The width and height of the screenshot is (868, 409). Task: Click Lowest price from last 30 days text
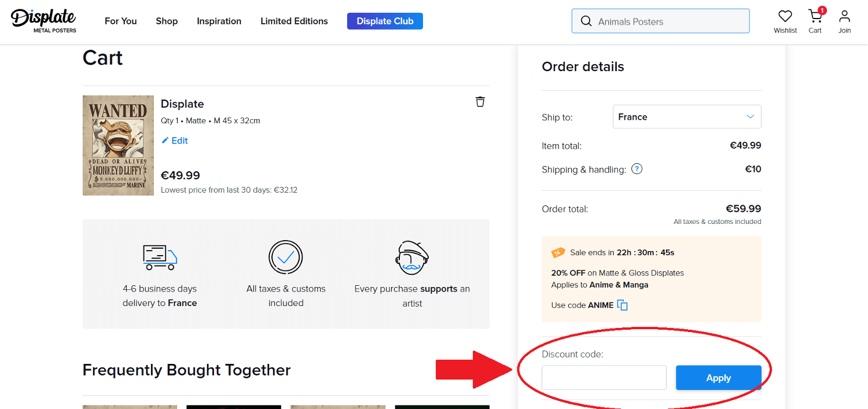pyautogui.click(x=229, y=190)
